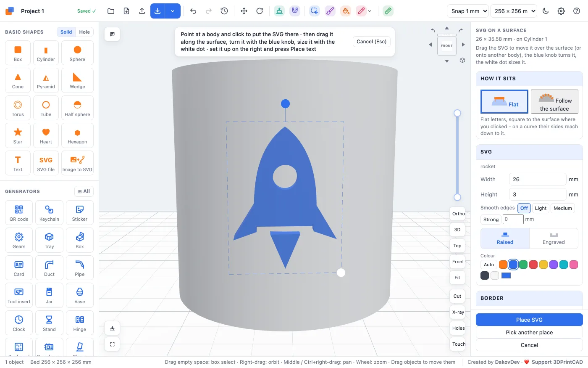Screen dimensions: 588x368
Task: Add a Wedge shape
Action: [x=77, y=81]
